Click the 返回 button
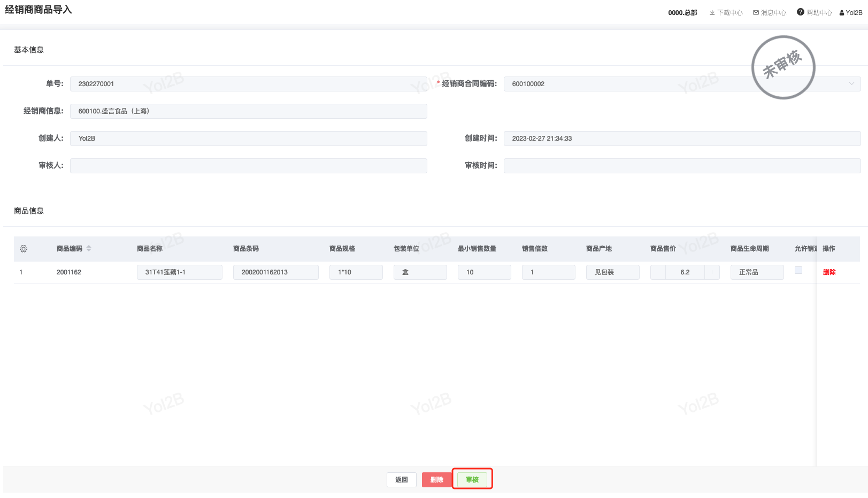Image resolution: width=868 pixels, height=498 pixels. [402, 480]
